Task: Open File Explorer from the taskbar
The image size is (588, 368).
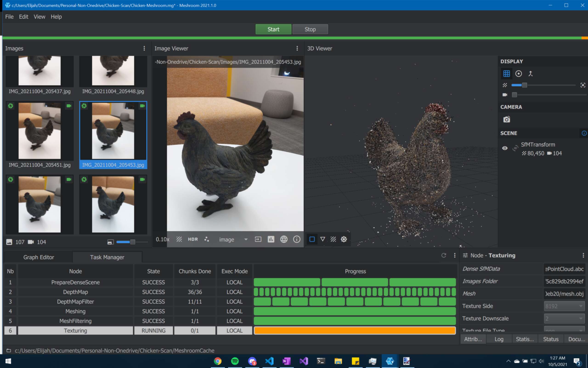Action: point(338,361)
